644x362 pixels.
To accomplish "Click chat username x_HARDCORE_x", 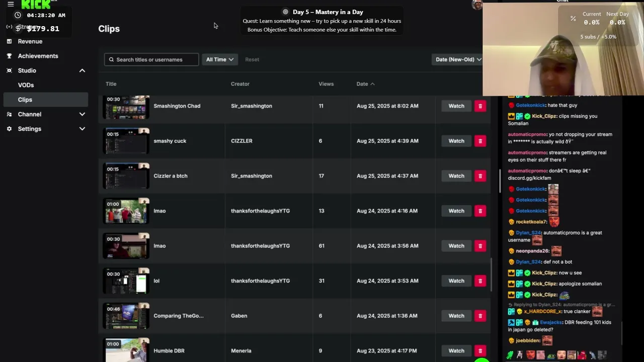I will coord(542,312).
